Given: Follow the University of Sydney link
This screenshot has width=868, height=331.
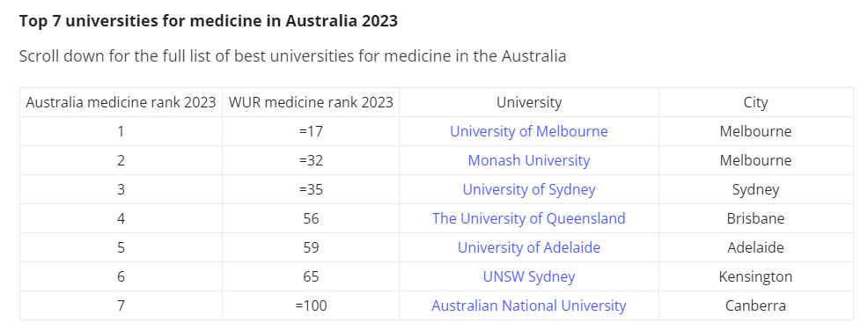Looking at the screenshot, I should pyautogui.click(x=529, y=189).
